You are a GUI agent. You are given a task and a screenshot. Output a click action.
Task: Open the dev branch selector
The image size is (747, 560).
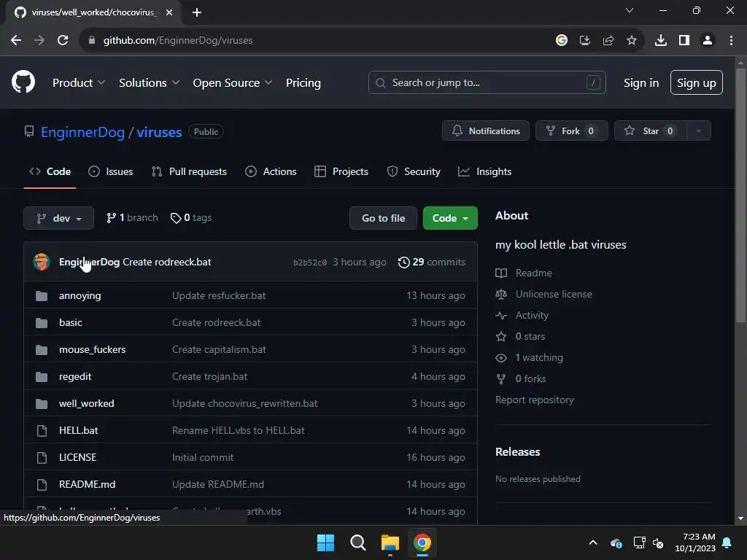click(x=58, y=218)
